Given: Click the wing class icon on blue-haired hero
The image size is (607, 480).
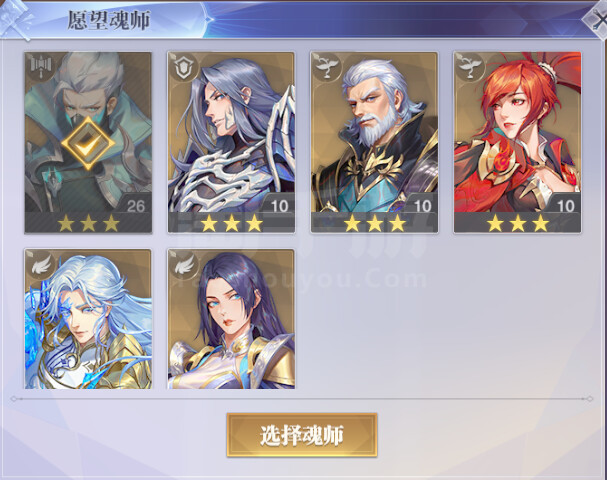Looking at the screenshot, I should [41, 264].
